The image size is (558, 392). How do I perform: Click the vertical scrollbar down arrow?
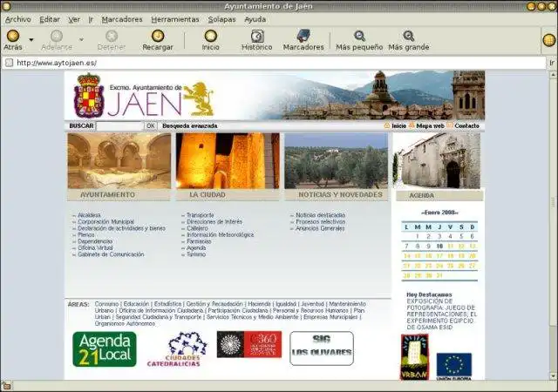click(553, 375)
